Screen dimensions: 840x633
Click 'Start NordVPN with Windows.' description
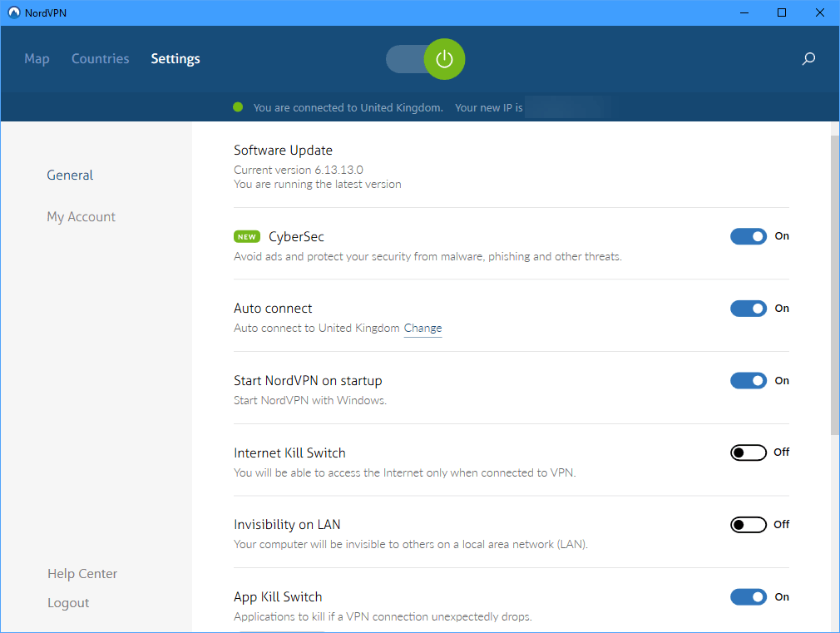coord(309,400)
